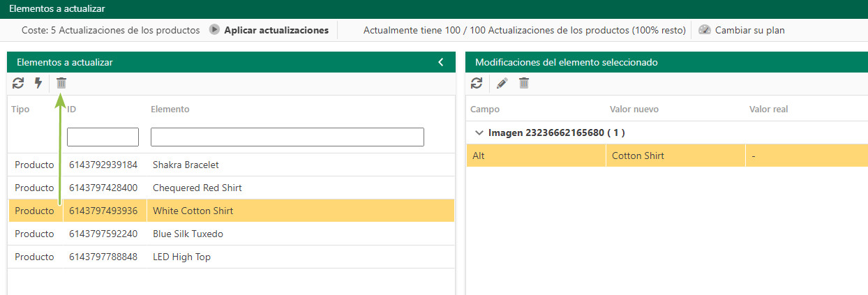Collapse the left panel with the chevron

pos(441,62)
